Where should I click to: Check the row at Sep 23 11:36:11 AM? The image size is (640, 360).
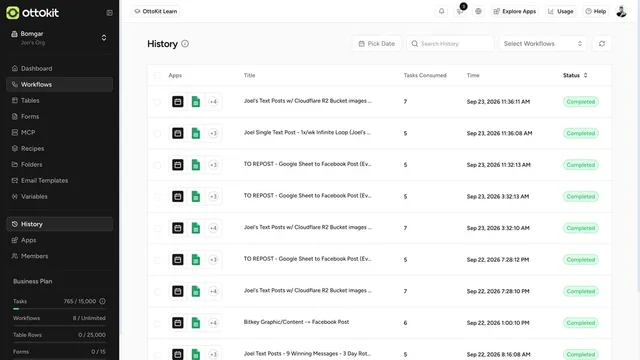157,102
